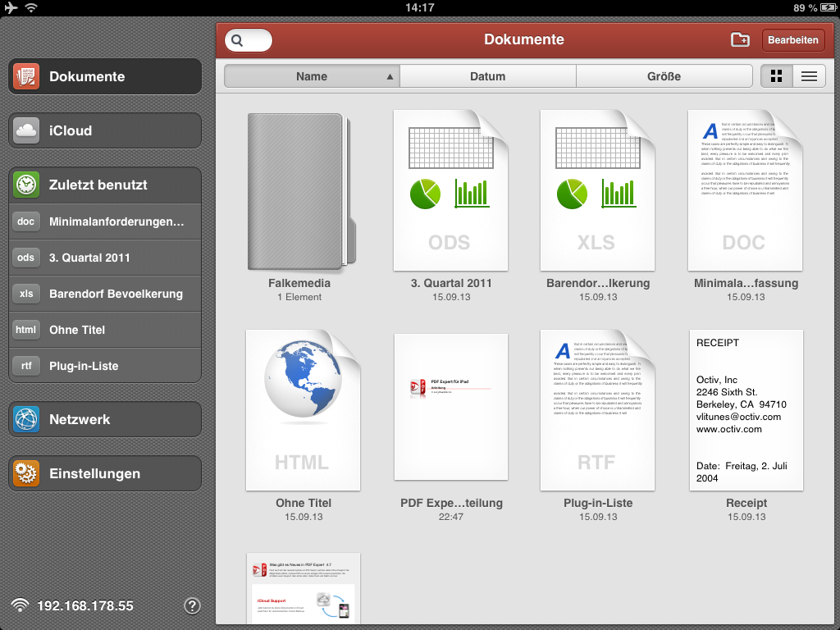The height and width of the screenshot is (630, 840).
Task: Open Einstellungen gear icon
Action: (x=26, y=473)
